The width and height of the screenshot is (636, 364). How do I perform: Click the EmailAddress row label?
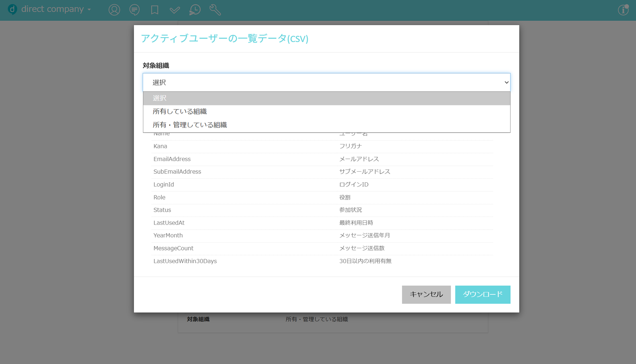[x=172, y=159]
